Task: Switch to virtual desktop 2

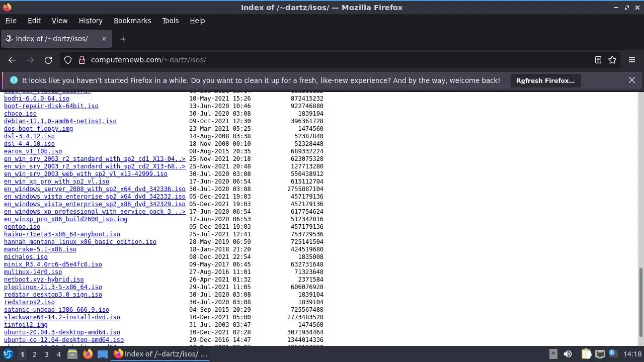Action: point(34,354)
